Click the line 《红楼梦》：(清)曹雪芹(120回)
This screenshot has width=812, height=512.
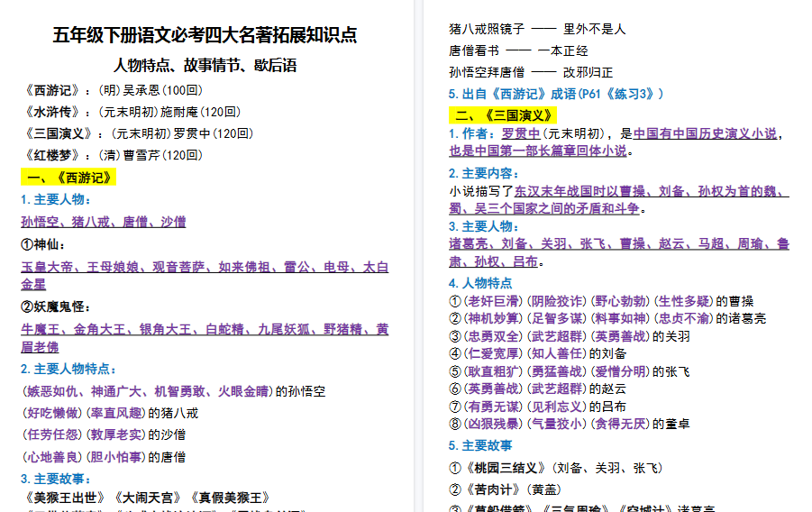click(x=112, y=155)
